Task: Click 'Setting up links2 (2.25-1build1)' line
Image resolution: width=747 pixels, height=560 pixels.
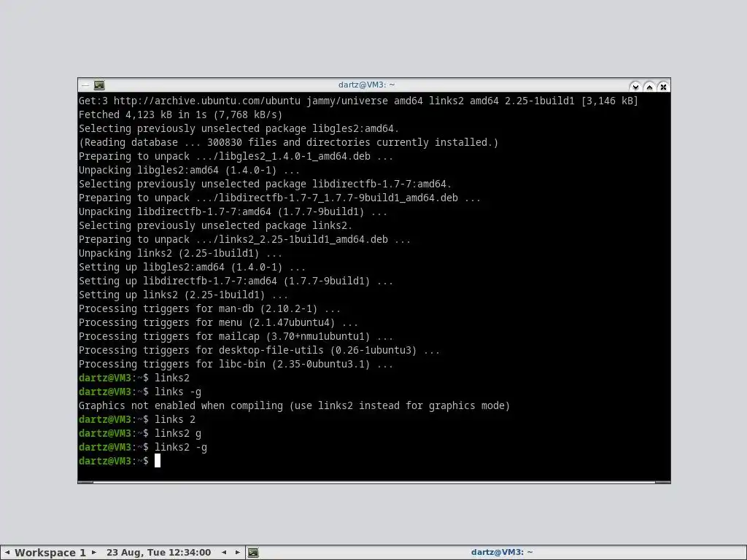Action: (x=183, y=295)
